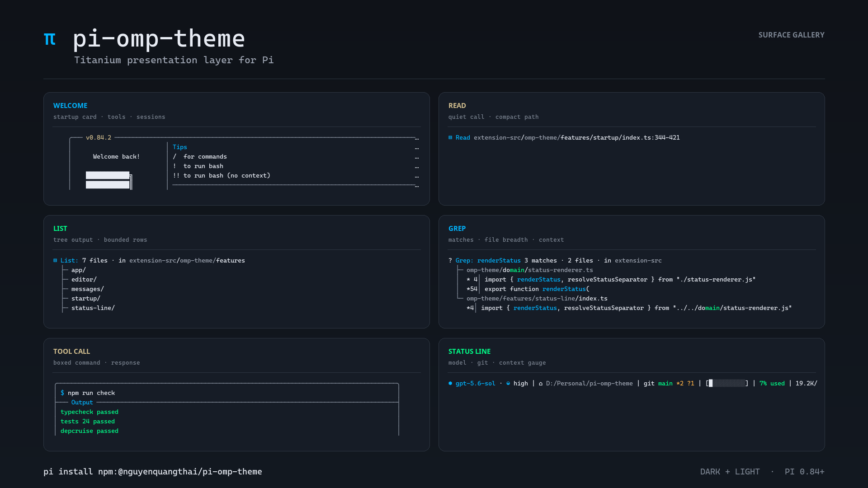The height and width of the screenshot is (488, 868).
Task: Click the LIST panel heading
Action: 60,228
